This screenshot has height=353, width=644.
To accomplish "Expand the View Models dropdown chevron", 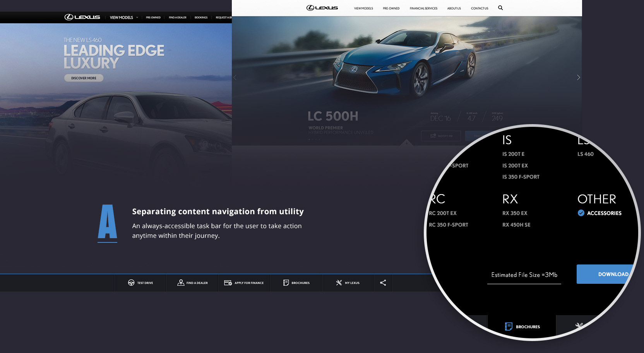I will (137, 17).
